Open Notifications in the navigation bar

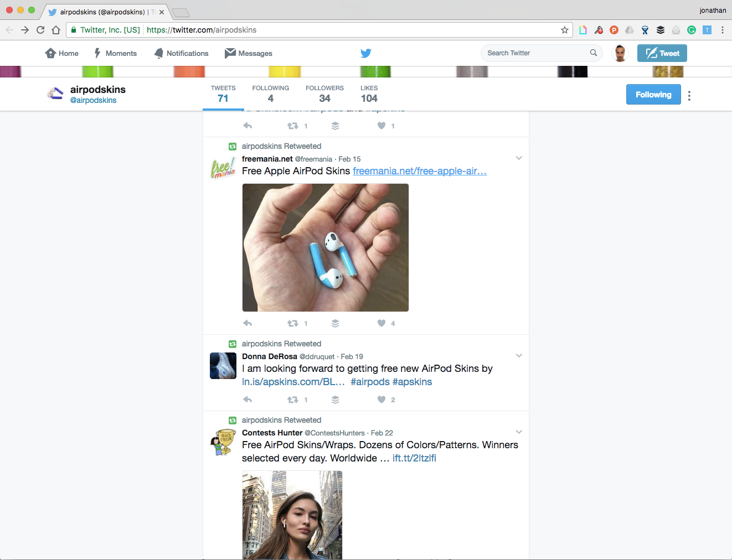pyautogui.click(x=181, y=53)
